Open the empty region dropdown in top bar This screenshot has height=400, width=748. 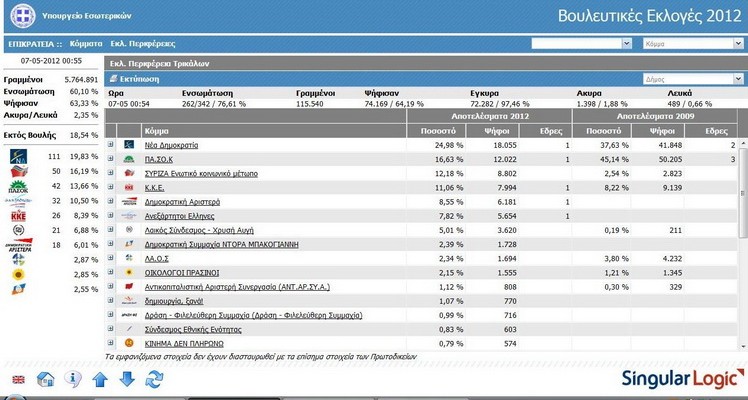tap(582, 43)
